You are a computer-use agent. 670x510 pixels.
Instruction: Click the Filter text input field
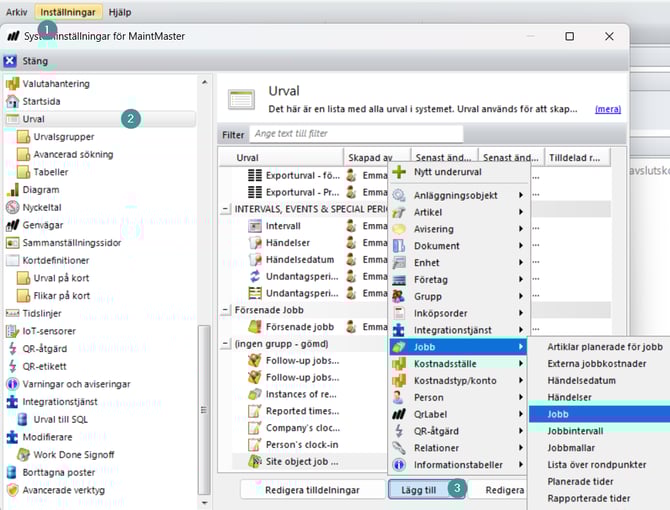pos(356,133)
